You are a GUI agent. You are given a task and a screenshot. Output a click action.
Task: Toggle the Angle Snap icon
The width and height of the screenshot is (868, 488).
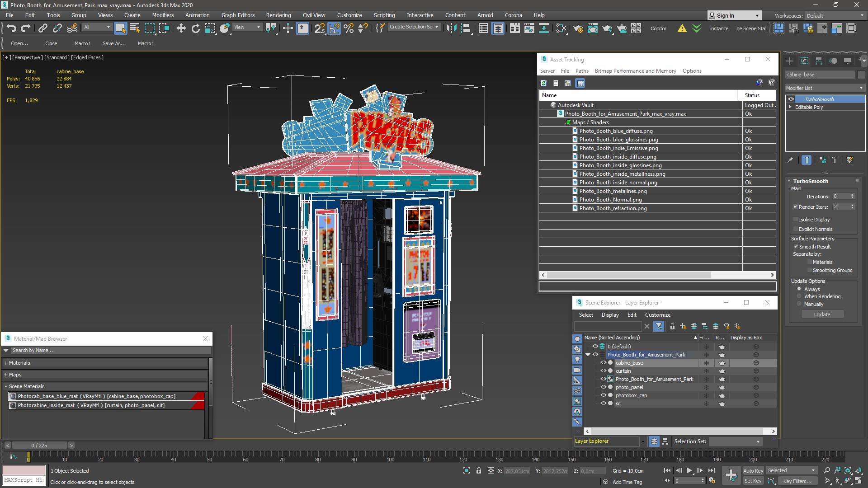pos(334,28)
